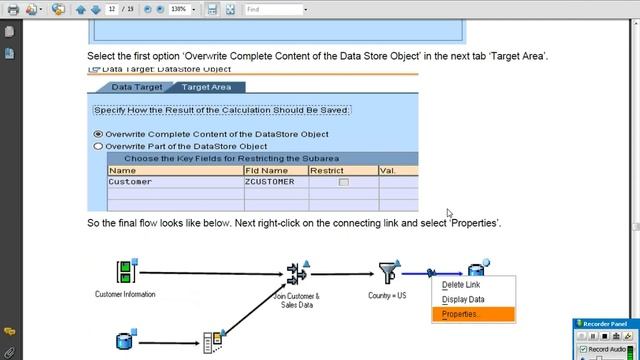The image size is (640, 360).
Task: Go to previous page with up arrow
Action: 81,9
